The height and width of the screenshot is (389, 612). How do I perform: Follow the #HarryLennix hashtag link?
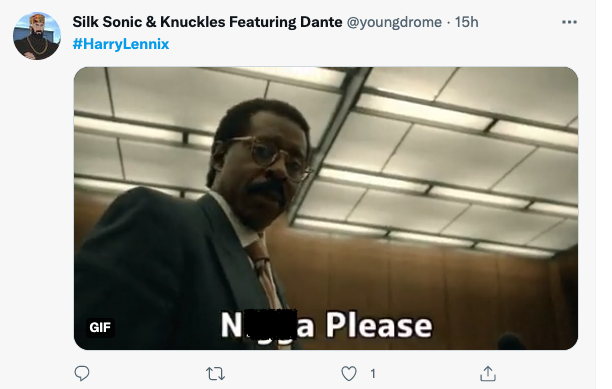pyautogui.click(x=121, y=44)
